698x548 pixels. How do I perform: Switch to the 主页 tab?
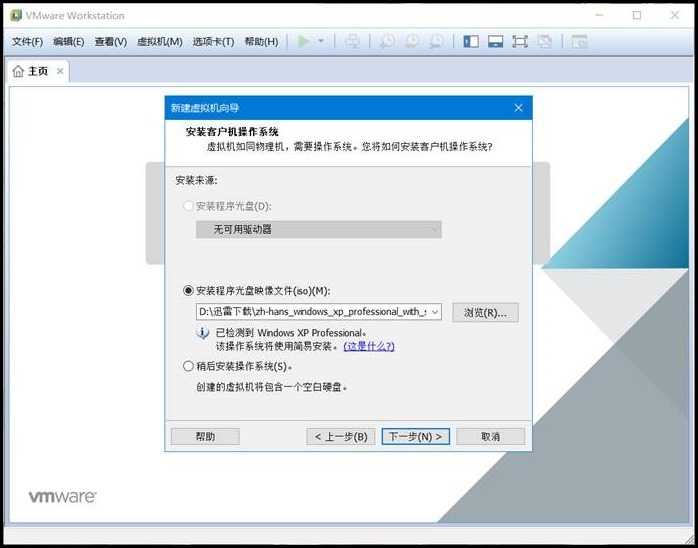38,71
